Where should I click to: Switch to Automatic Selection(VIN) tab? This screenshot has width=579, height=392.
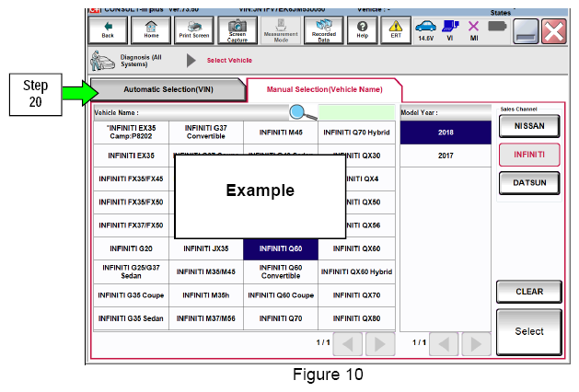(168, 89)
